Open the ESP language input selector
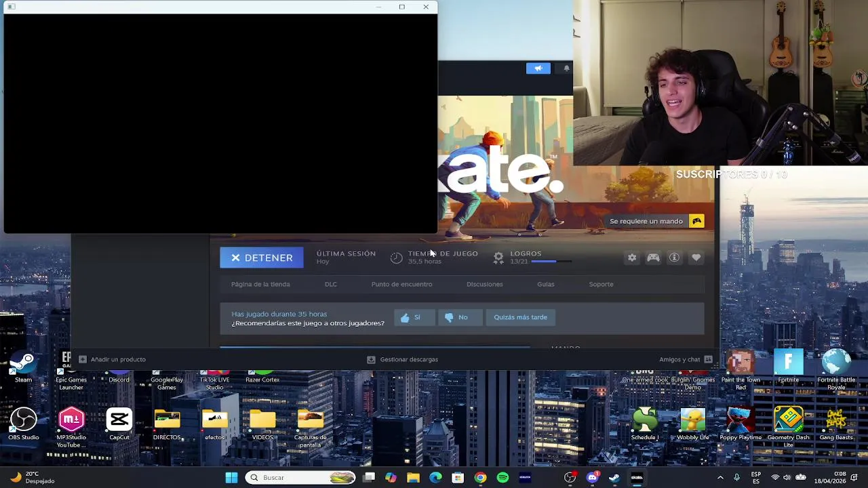 [756, 478]
